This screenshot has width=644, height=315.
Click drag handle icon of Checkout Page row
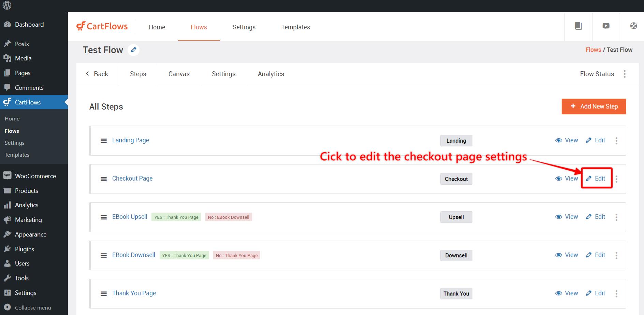(x=104, y=179)
